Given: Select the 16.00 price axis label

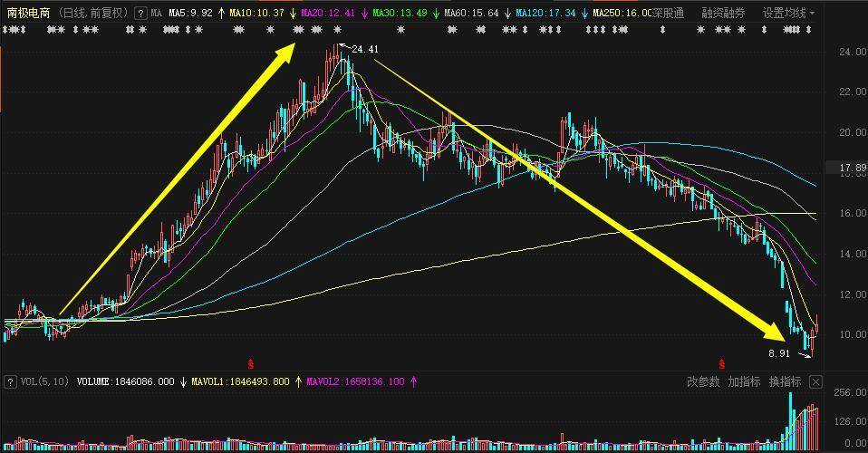Looking at the screenshot, I should [x=853, y=213].
